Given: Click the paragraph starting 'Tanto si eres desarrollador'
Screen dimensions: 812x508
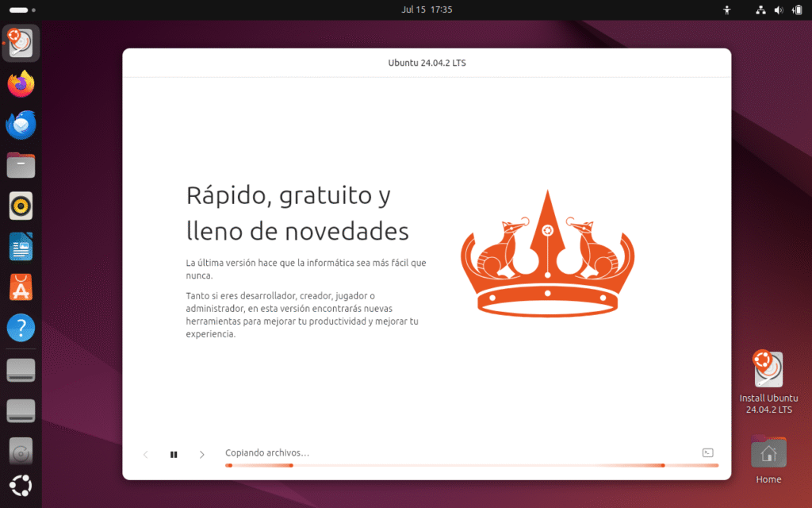Looking at the screenshot, I should pos(302,314).
